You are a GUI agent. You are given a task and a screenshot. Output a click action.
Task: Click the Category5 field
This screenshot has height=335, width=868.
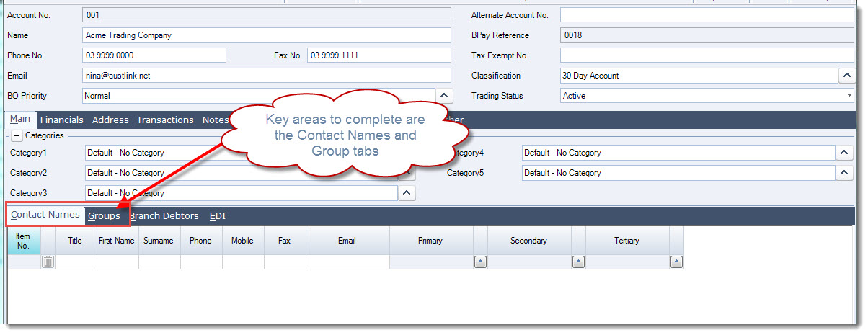tap(678, 173)
